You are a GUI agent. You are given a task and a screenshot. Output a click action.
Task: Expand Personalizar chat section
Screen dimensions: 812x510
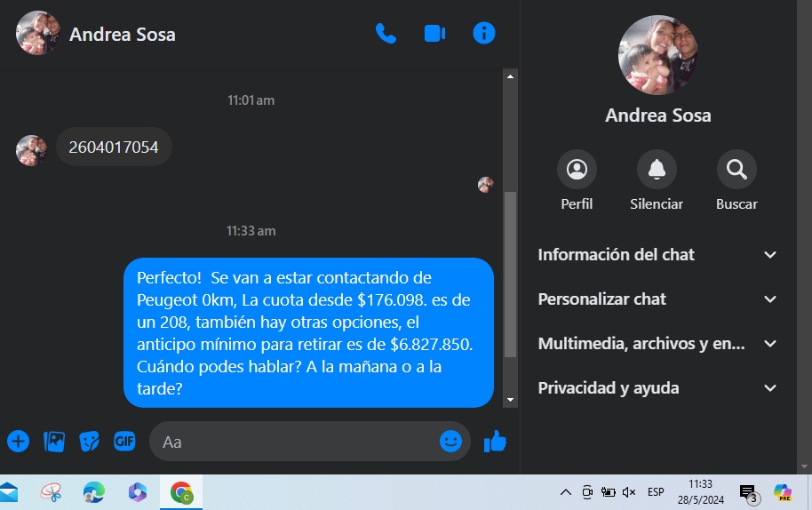pyautogui.click(x=657, y=299)
